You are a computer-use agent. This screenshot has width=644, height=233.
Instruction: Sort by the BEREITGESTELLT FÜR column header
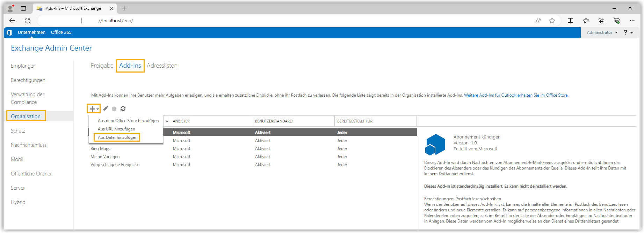pos(376,121)
